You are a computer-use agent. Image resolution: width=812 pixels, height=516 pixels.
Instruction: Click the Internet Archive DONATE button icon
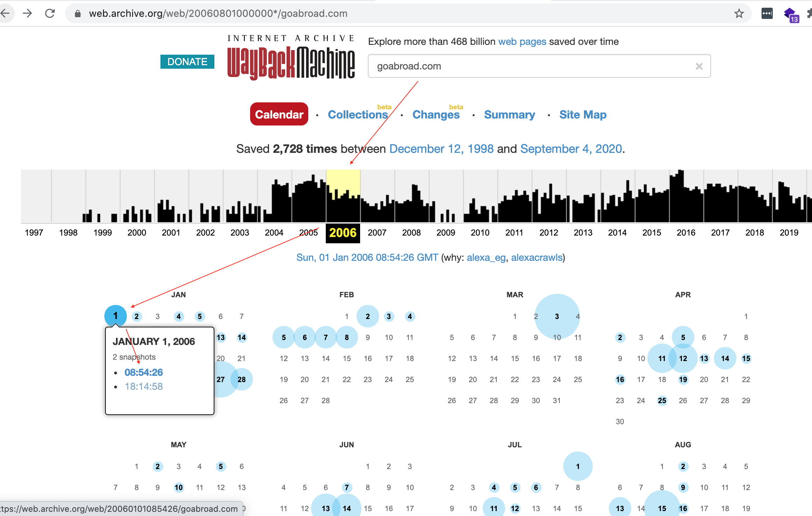pos(186,62)
